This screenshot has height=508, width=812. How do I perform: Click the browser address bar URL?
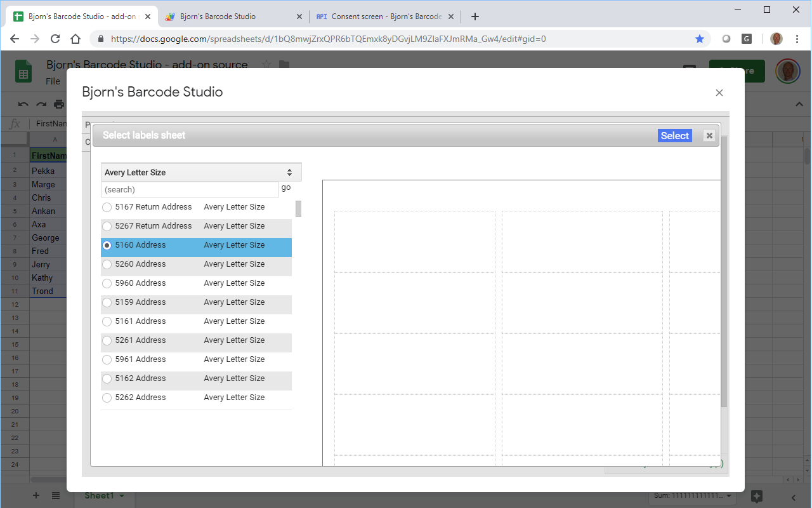(328, 39)
